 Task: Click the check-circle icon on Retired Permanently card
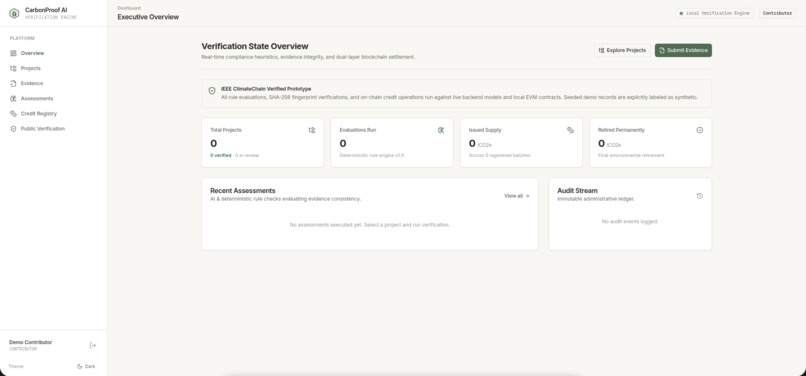click(x=700, y=130)
